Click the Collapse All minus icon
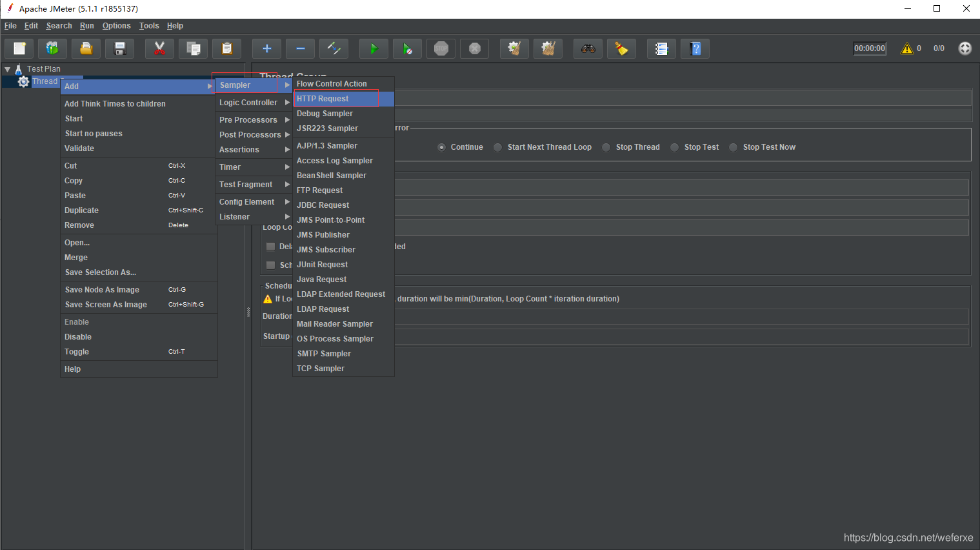Viewport: 980px width, 550px height. pos(300,48)
